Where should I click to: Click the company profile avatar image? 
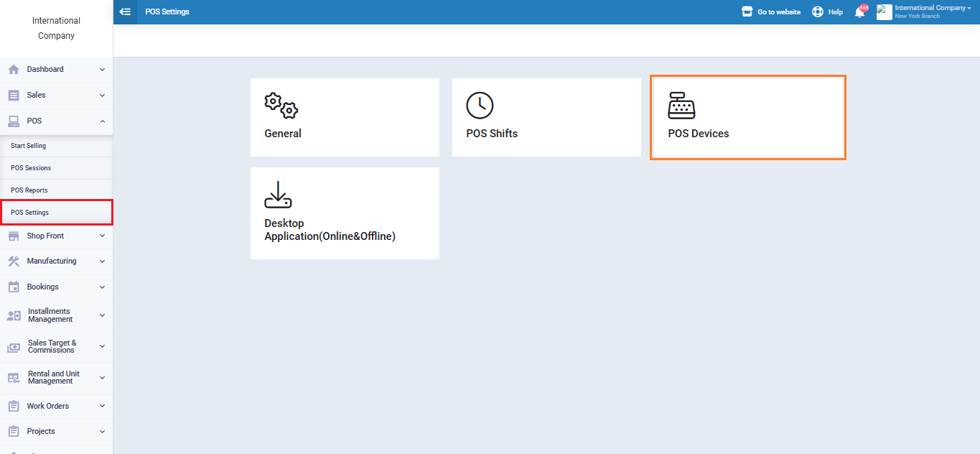pos(884,12)
